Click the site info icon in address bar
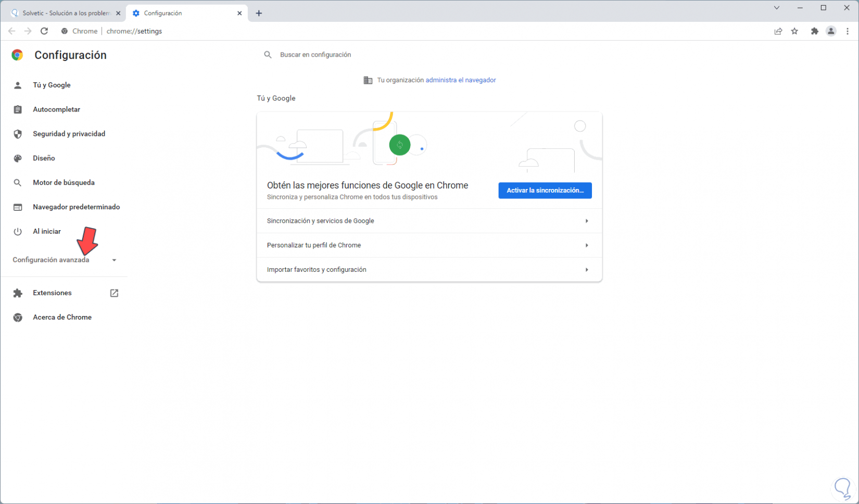 pyautogui.click(x=65, y=31)
